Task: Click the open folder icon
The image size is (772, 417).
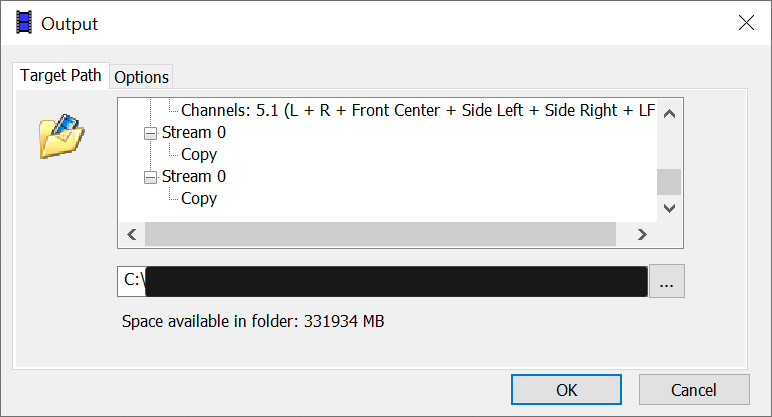Action: coord(62,136)
